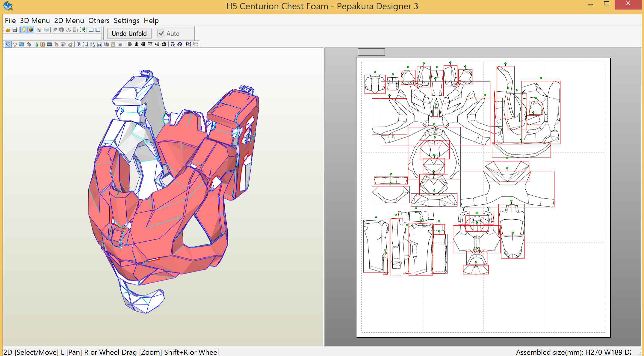Click the Align Right icon
Screen dimensions: 644x356
[x=143, y=44]
